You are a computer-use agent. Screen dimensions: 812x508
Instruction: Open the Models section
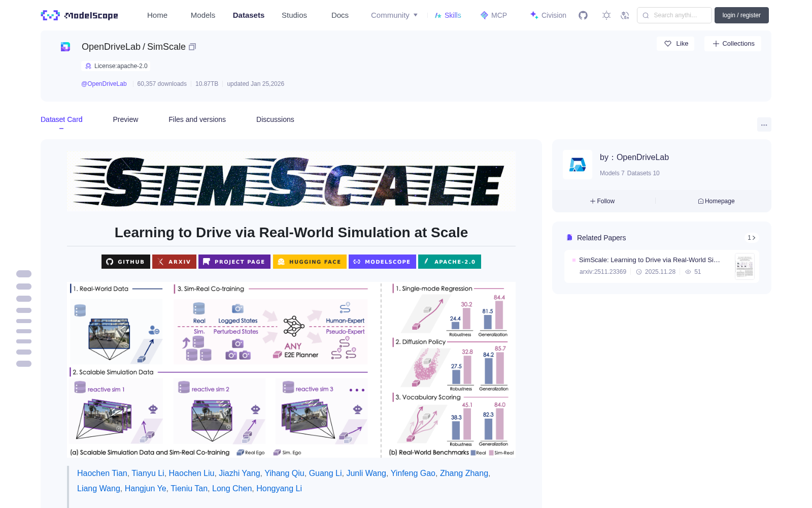203,15
